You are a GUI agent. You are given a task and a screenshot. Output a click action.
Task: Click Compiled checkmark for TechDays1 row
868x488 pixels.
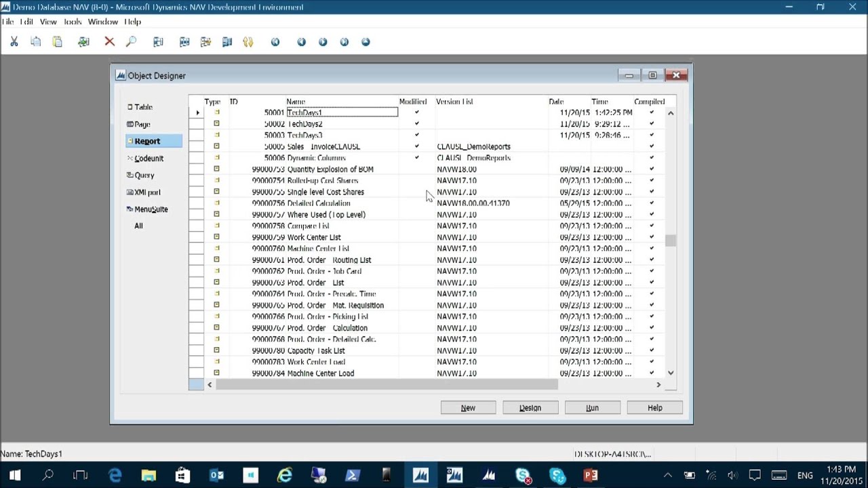click(652, 113)
